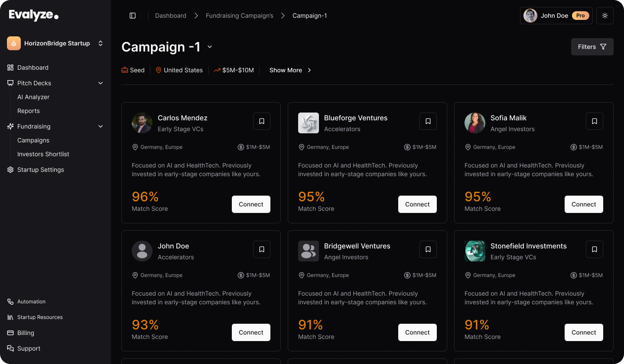Open AI Analyzer in sidebar

coord(33,97)
